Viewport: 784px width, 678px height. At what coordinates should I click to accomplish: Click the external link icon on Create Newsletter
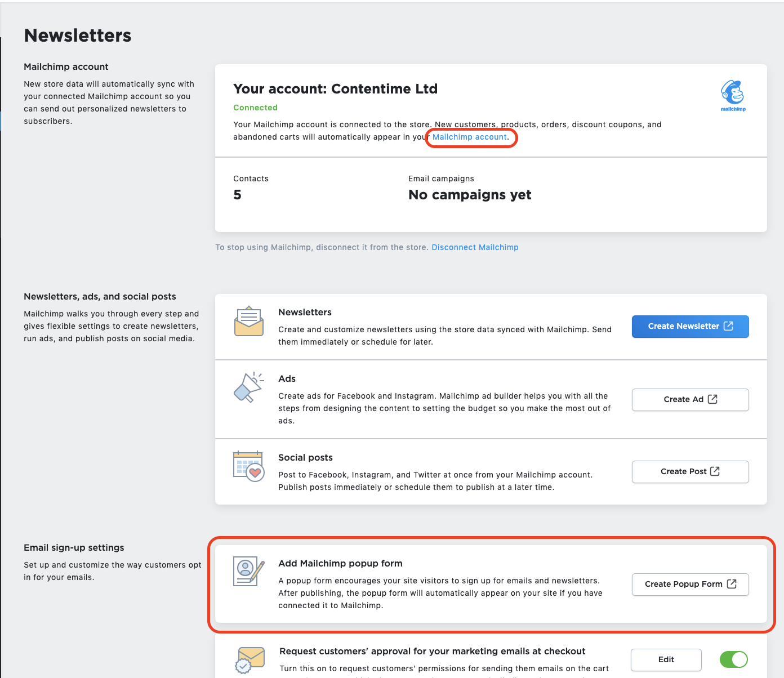tap(728, 326)
